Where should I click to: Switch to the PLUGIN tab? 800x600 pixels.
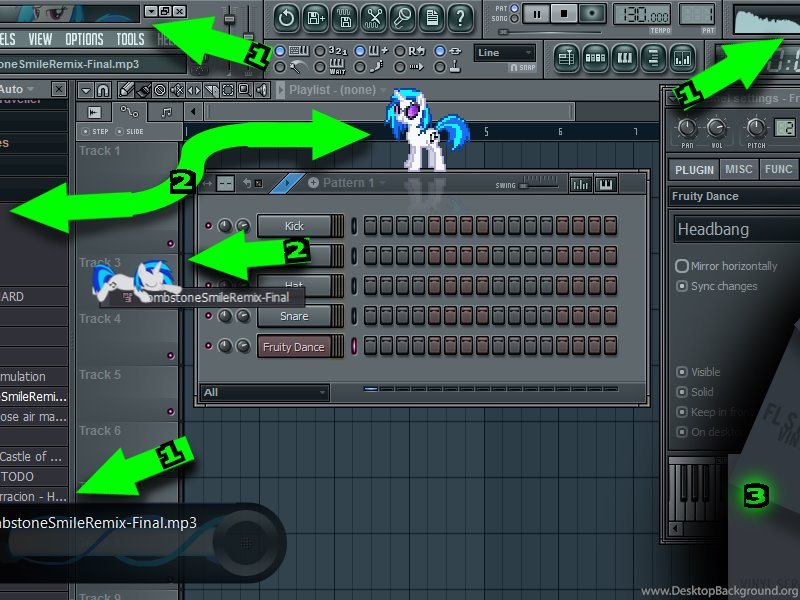coord(694,169)
